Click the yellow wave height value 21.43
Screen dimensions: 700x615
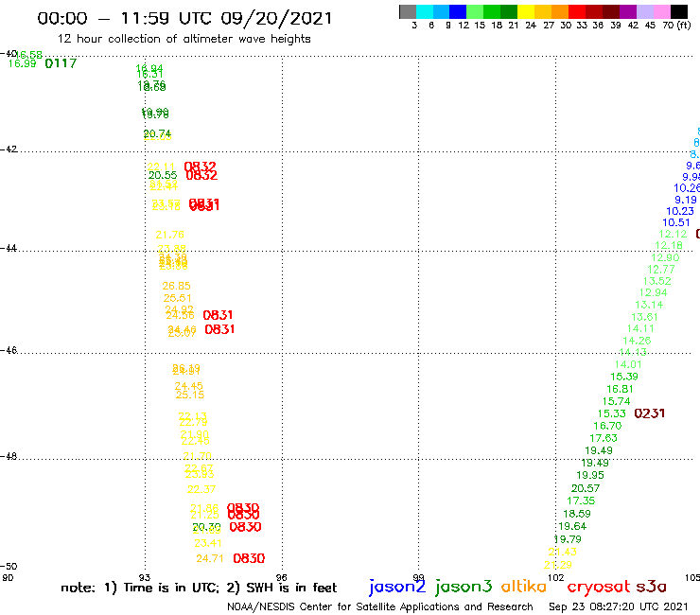(x=563, y=552)
